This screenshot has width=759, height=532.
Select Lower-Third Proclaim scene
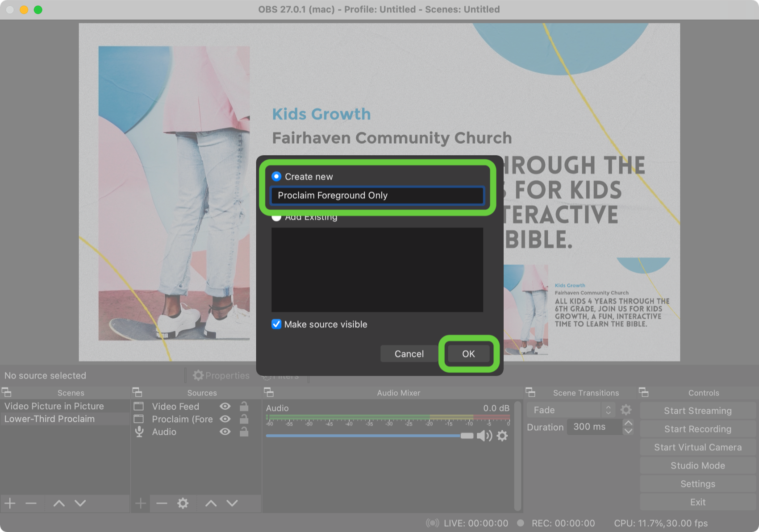click(50, 419)
